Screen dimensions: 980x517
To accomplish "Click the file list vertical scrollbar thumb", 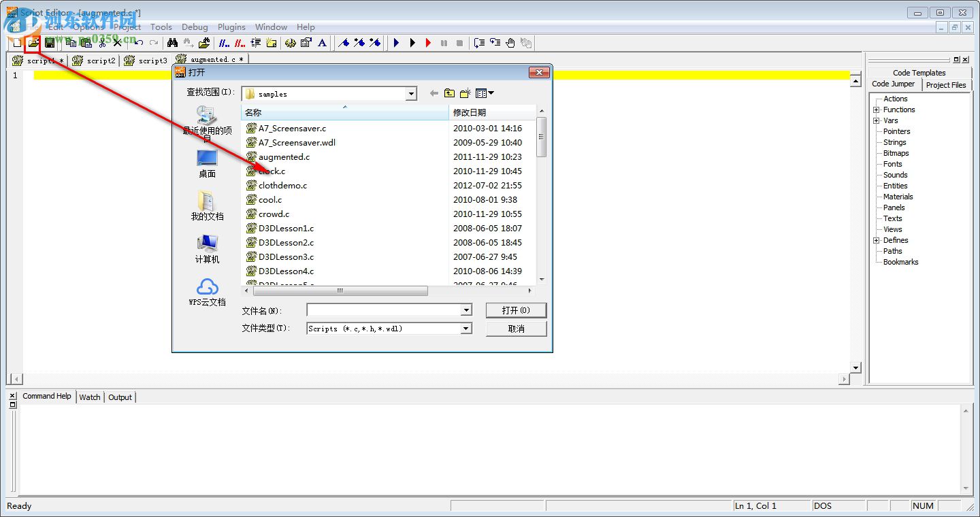I will 541,136.
